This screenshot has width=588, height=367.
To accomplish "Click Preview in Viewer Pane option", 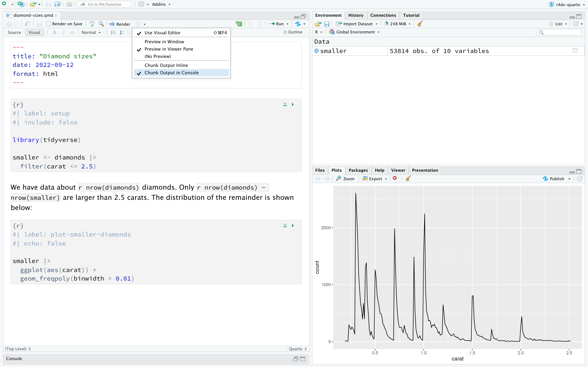I will click(168, 49).
